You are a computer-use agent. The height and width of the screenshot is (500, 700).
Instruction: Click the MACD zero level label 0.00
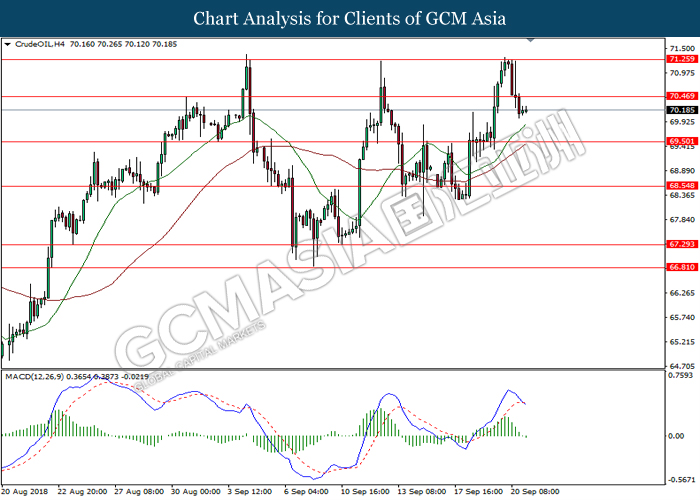click(x=677, y=436)
